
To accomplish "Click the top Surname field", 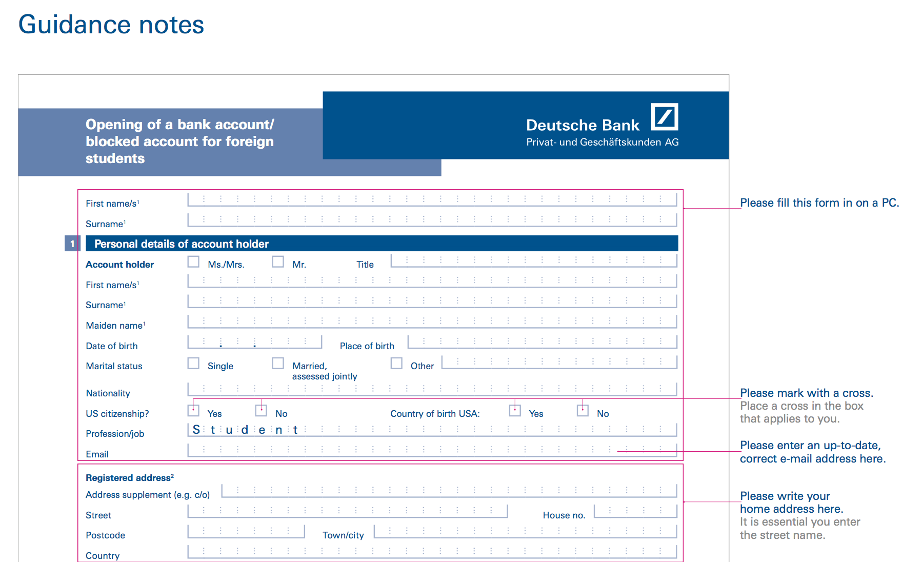I will point(432,220).
